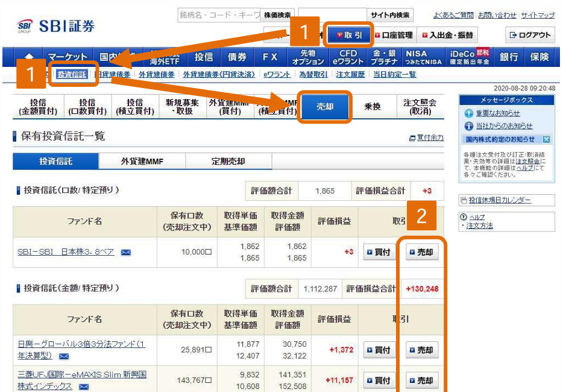
Task: Open the 重要なお知らせ link
Action: (x=498, y=113)
